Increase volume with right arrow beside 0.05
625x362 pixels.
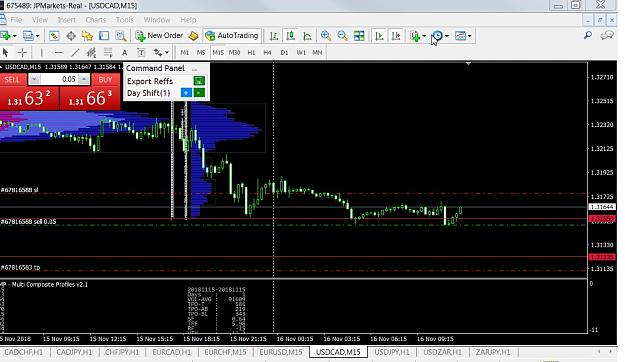[84, 79]
